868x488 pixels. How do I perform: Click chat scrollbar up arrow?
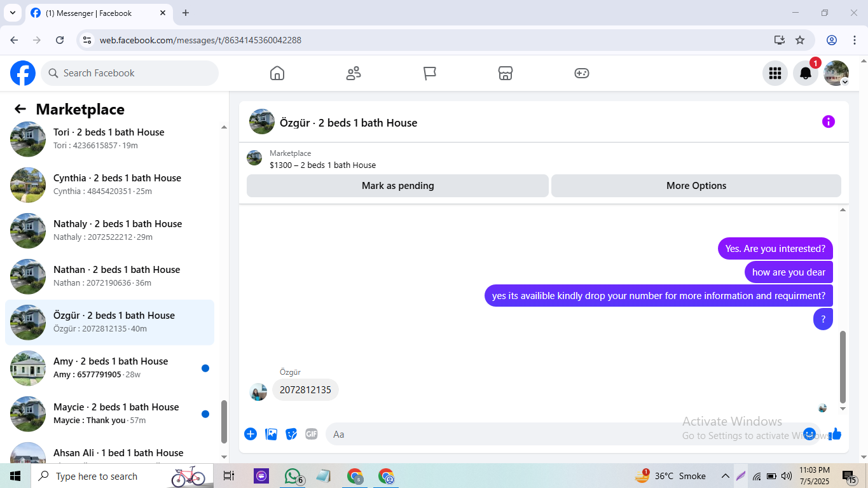coord(843,209)
